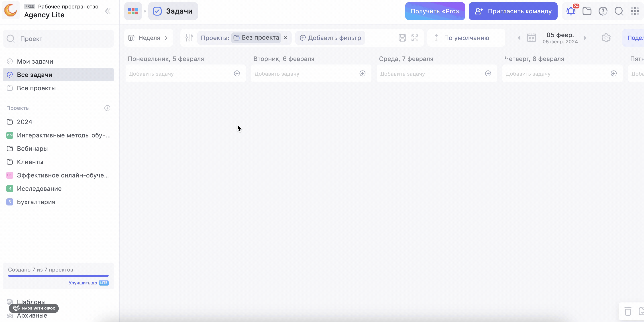
Task: Click plus icon in Thursday add-task field
Action: (613, 73)
